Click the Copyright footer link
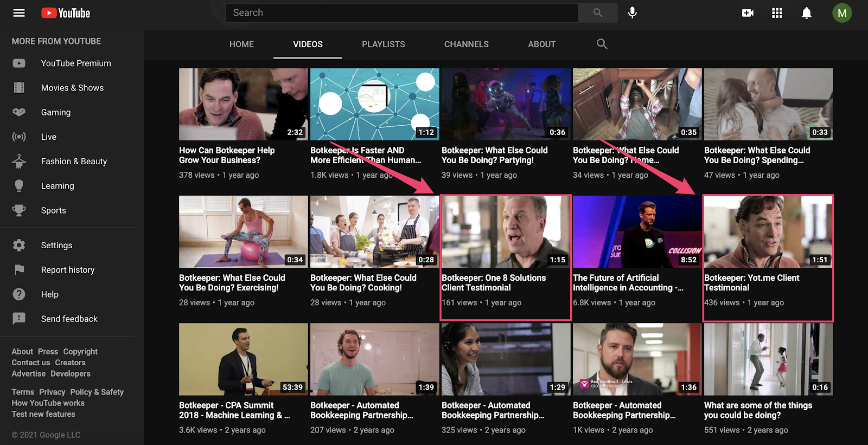 click(x=80, y=352)
